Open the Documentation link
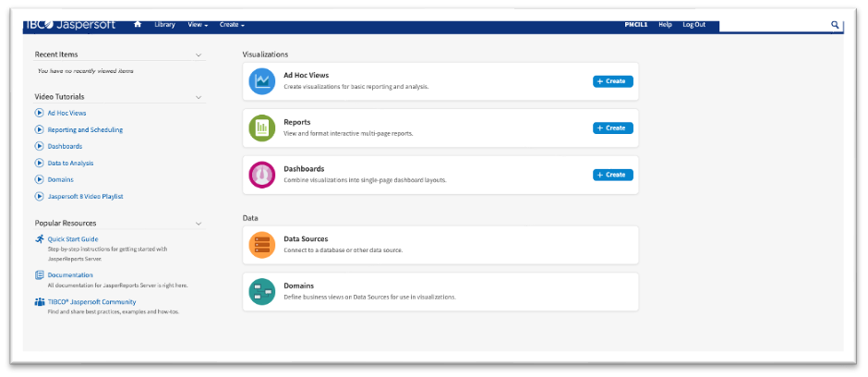 click(70, 274)
